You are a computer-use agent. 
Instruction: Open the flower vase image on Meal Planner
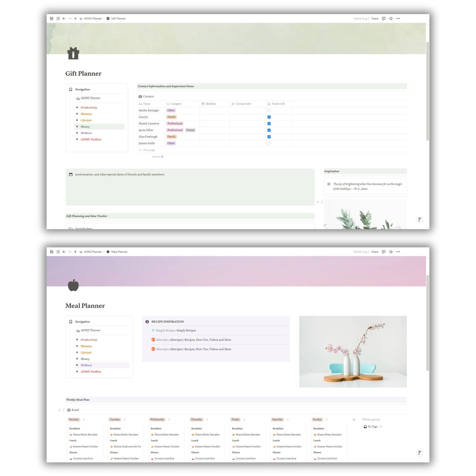(x=353, y=351)
